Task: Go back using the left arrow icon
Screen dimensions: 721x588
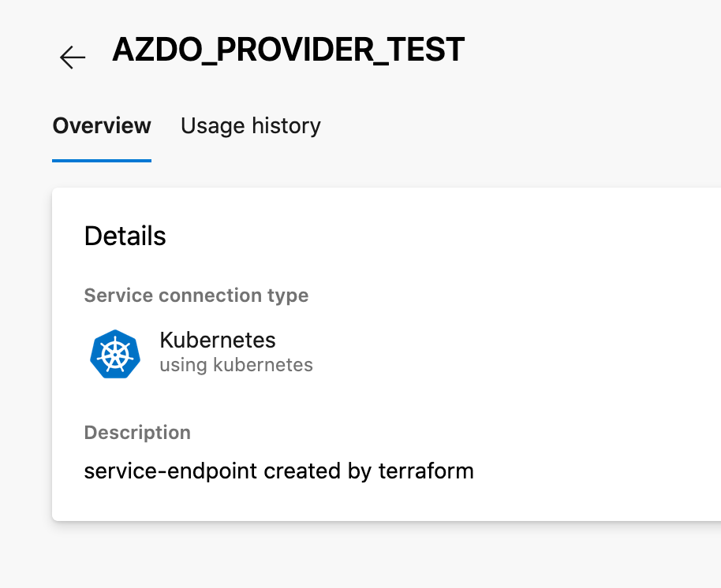Action: pos(73,57)
